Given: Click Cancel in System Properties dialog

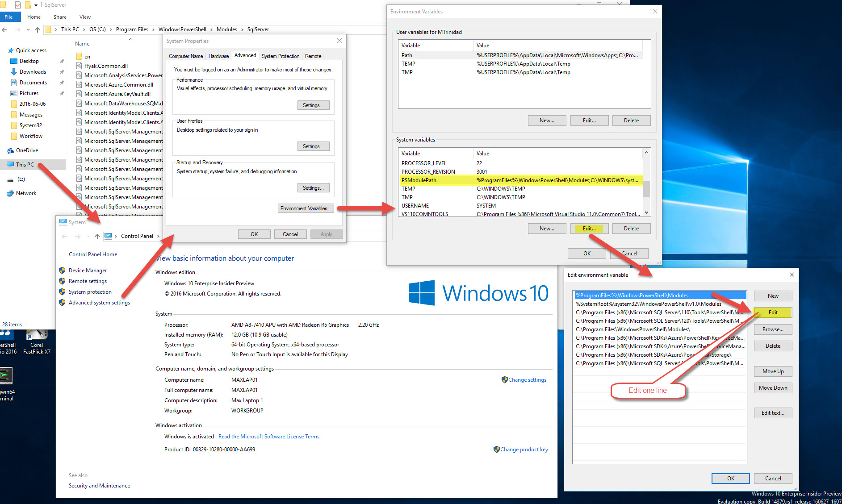Looking at the screenshot, I should 290,234.
